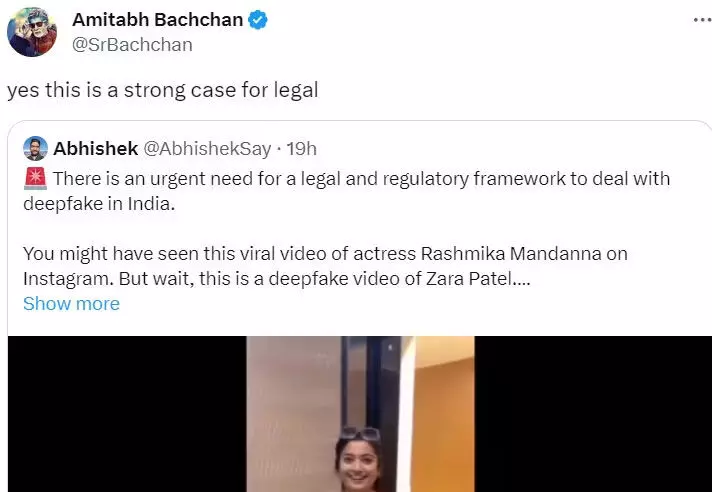Expand the quoted tweet with Show more
This screenshot has height=492, width=712.
coord(71,304)
